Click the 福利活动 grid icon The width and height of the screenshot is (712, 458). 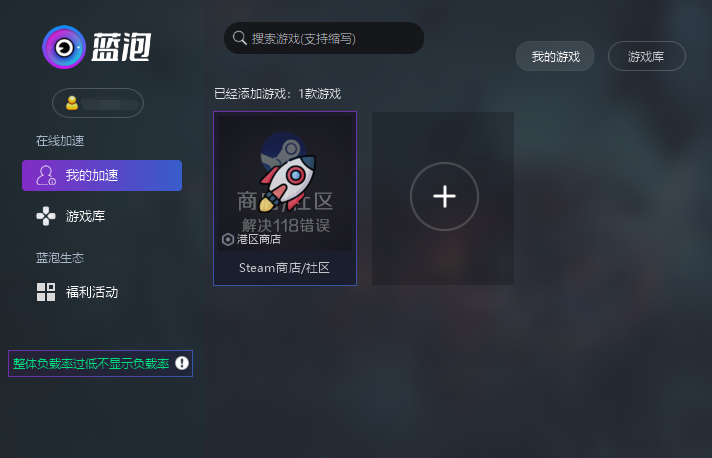click(x=46, y=292)
